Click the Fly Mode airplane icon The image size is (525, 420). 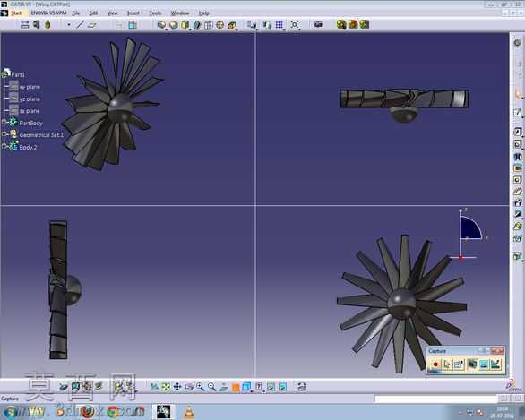(154, 387)
